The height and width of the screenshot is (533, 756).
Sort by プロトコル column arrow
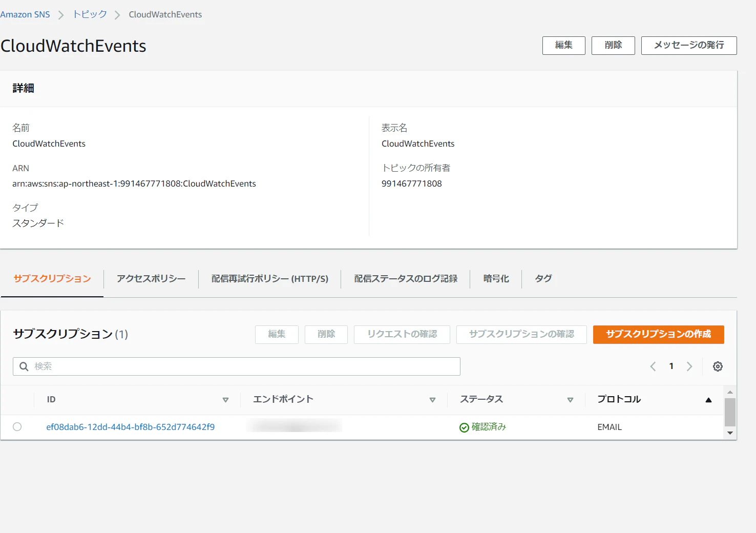708,400
